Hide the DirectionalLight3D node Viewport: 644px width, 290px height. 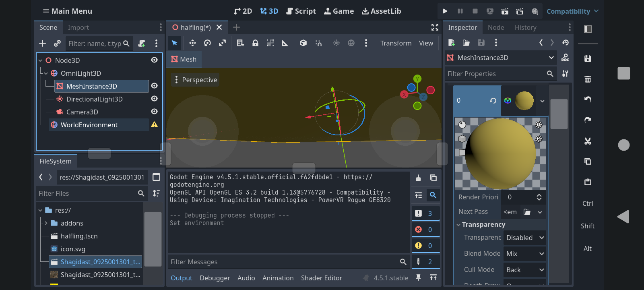[154, 99]
